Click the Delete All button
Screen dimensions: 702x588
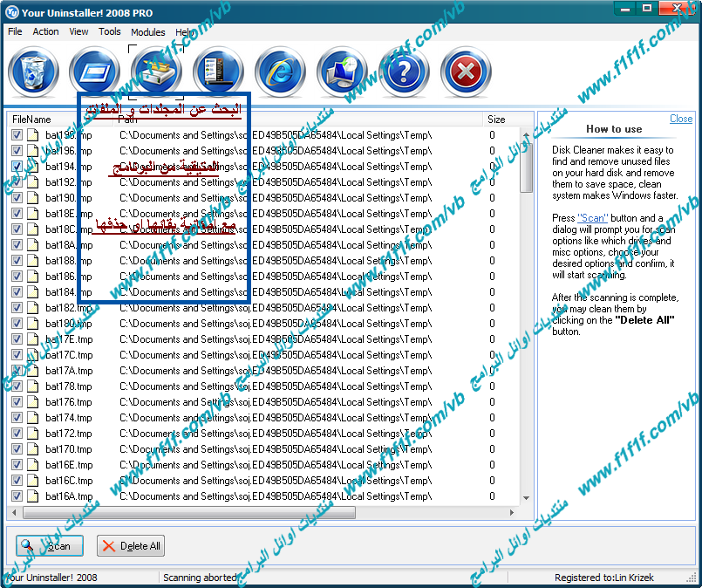(x=131, y=546)
